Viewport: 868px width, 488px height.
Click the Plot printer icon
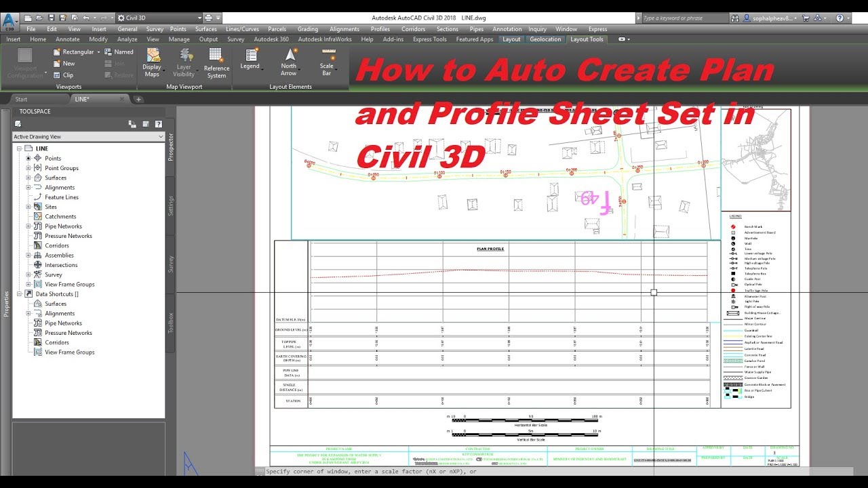click(209, 18)
